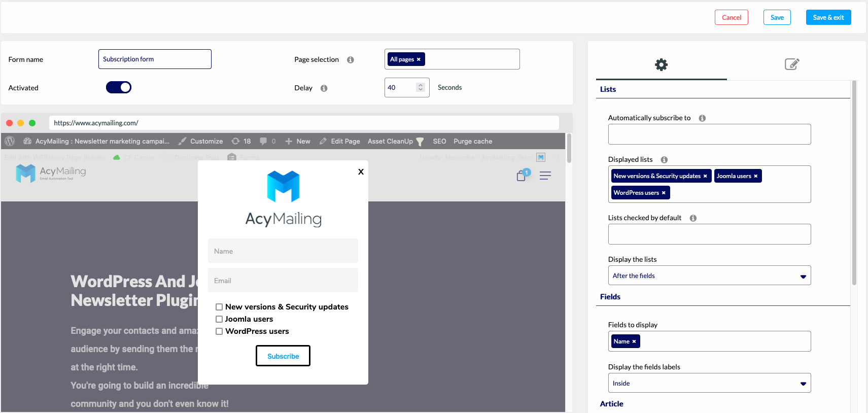Click the preview pane scrollbar
Image resolution: width=868 pixels, height=413 pixels.
(x=569, y=148)
